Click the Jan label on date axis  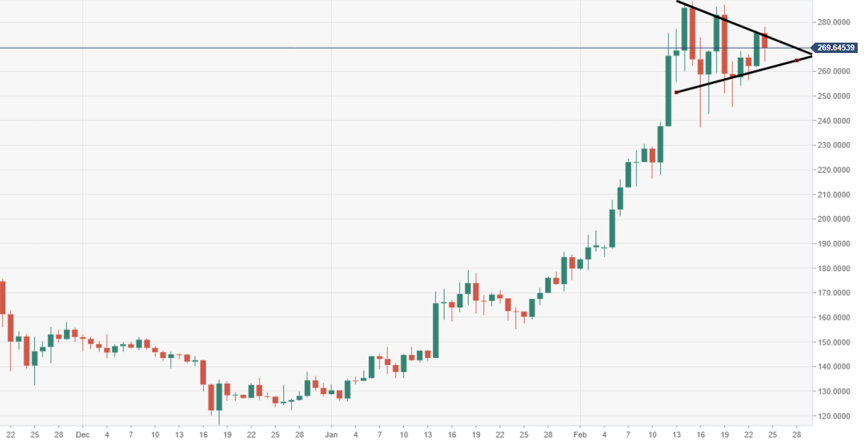click(331, 435)
